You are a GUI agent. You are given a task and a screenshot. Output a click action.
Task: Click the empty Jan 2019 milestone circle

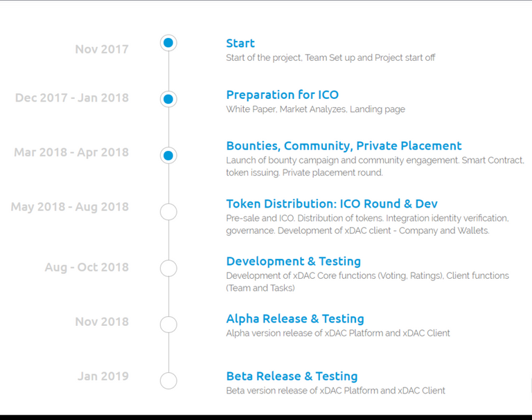[168, 381]
